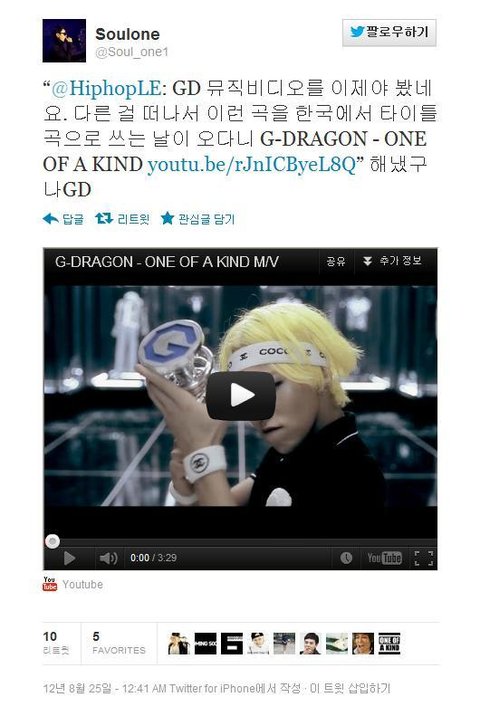View the 10 리트윗 retweets count
Screen dimensions: 480x716
[x=56, y=643]
